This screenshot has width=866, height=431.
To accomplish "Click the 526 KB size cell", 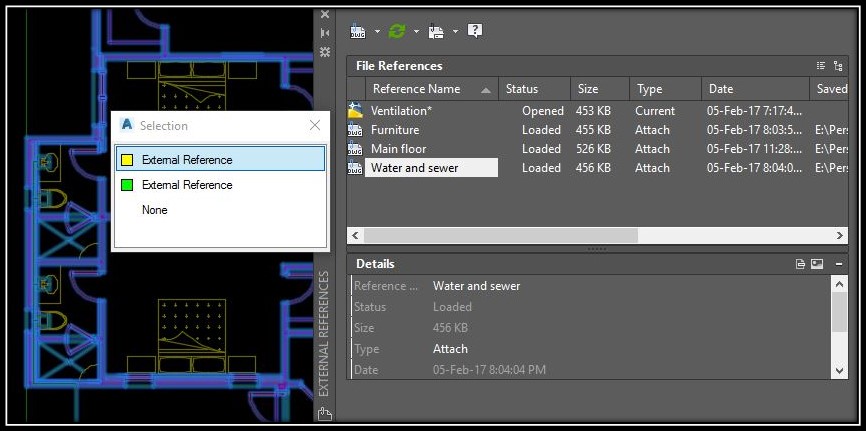I will (x=594, y=149).
